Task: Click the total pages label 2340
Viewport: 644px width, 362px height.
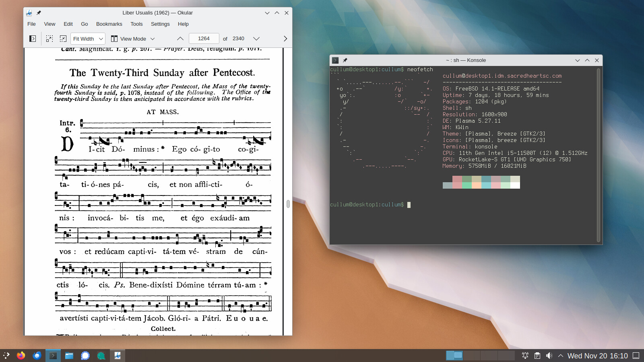Action: (238, 39)
